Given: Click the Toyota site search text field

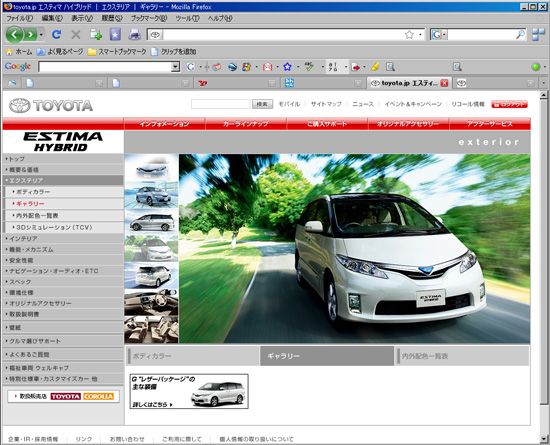Looking at the screenshot, I should point(221,104).
